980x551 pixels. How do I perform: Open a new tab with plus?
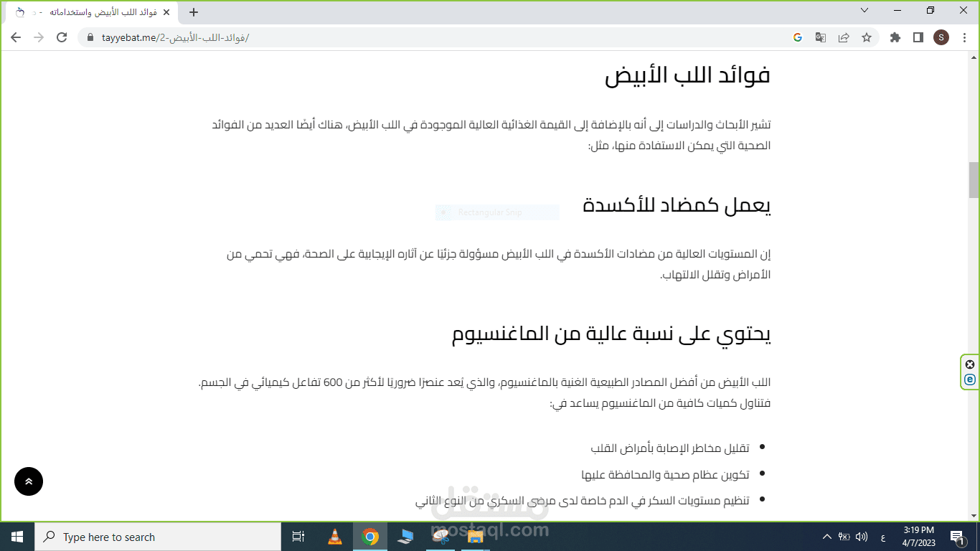193,12
